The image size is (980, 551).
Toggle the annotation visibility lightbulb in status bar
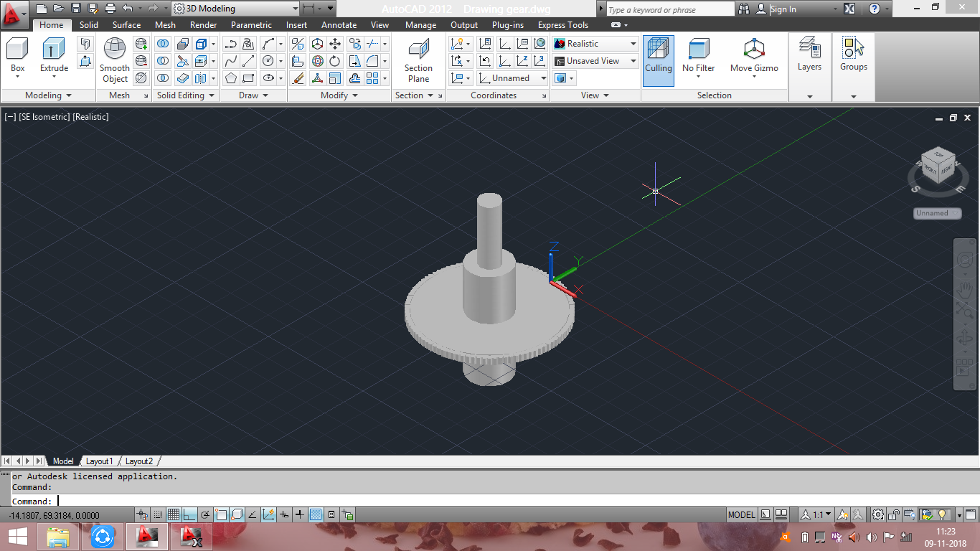click(x=842, y=514)
